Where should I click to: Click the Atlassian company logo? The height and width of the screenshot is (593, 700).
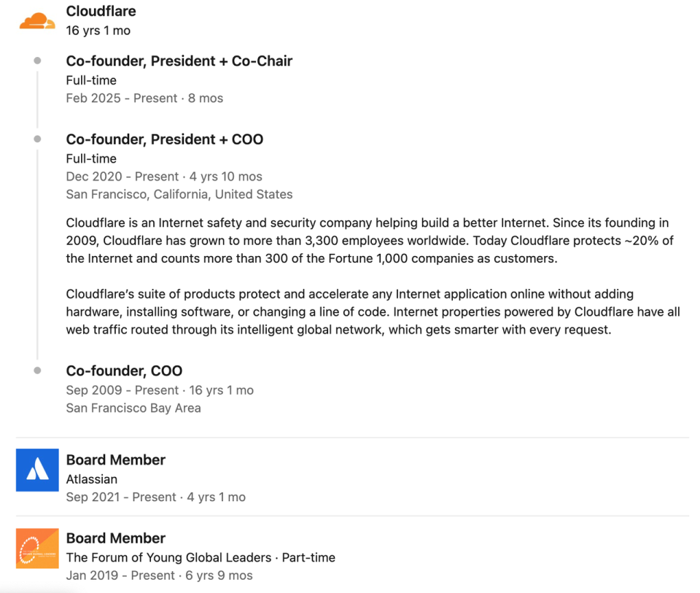click(x=37, y=470)
